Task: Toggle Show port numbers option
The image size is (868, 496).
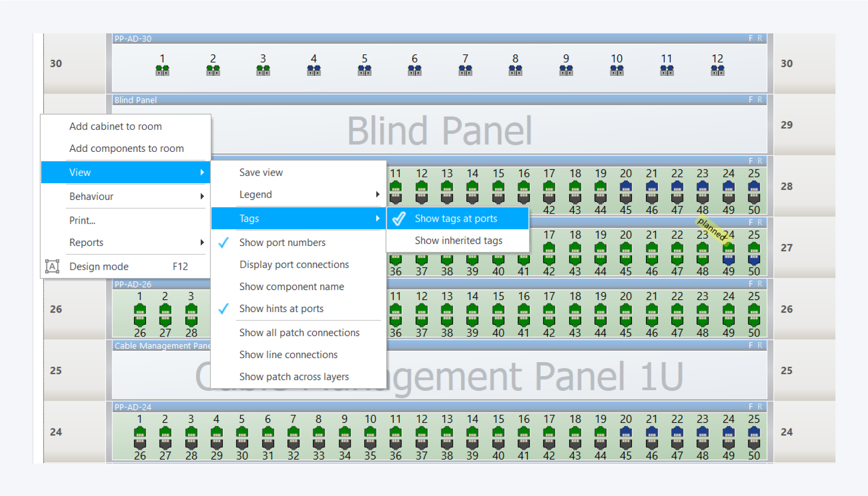Action: click(x=282, y=243)
